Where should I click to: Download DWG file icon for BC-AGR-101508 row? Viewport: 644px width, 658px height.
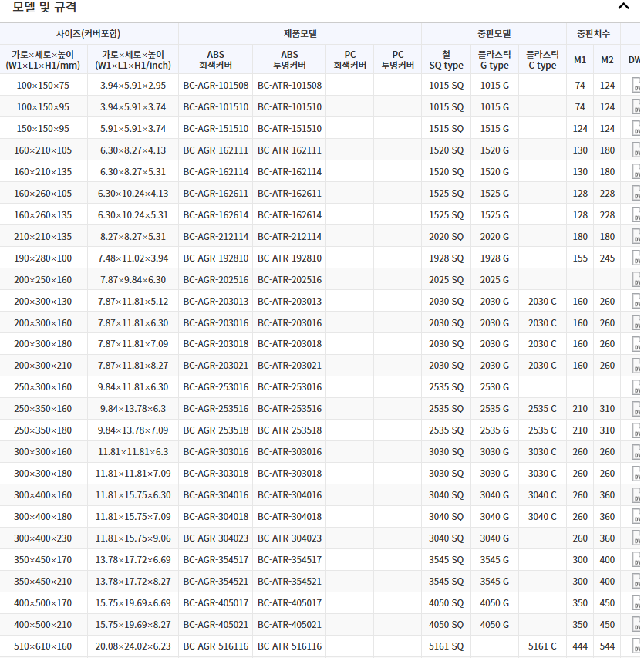pos(637,86)
